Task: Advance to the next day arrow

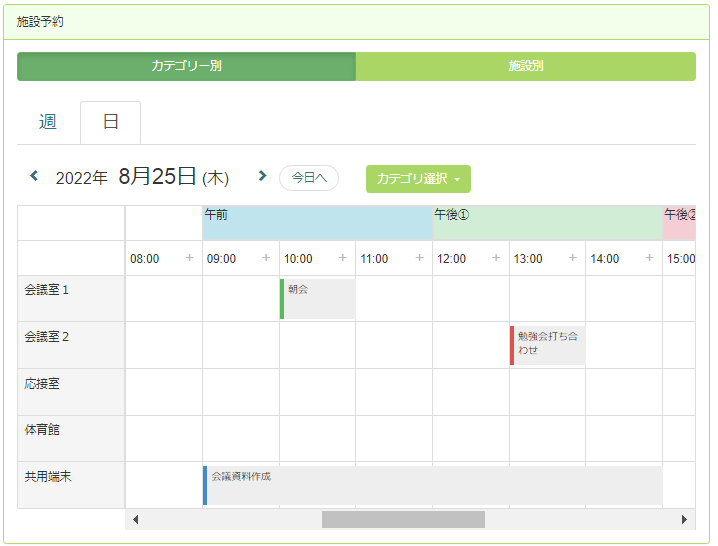Action: click(262, 177)
